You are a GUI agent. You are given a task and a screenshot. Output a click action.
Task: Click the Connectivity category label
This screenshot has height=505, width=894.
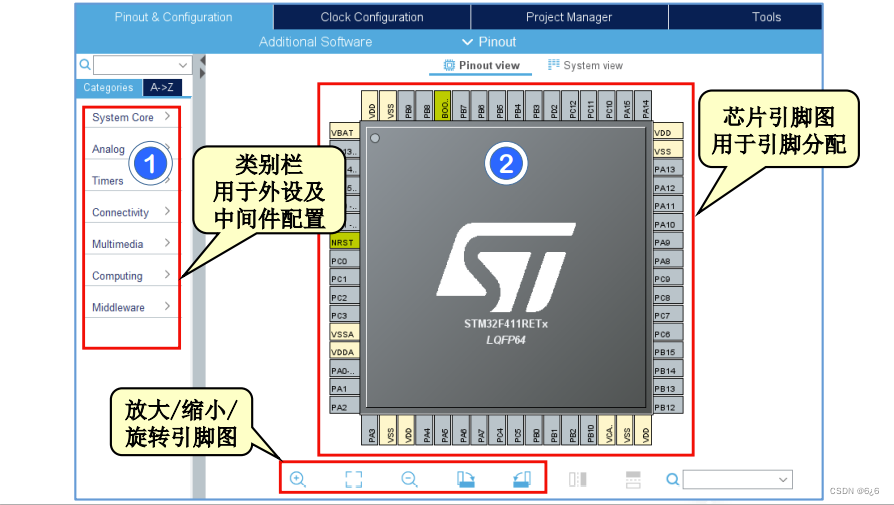click(x=120, y=212)
